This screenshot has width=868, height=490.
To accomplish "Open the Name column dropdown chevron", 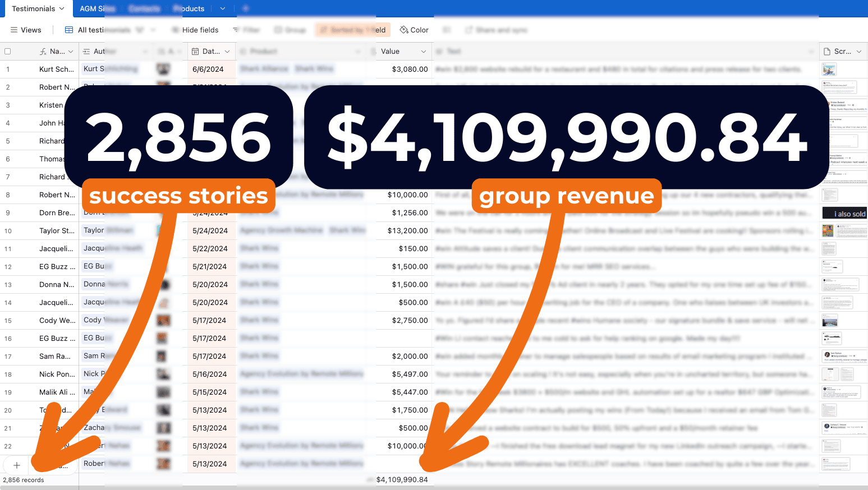I will [71, 52].
